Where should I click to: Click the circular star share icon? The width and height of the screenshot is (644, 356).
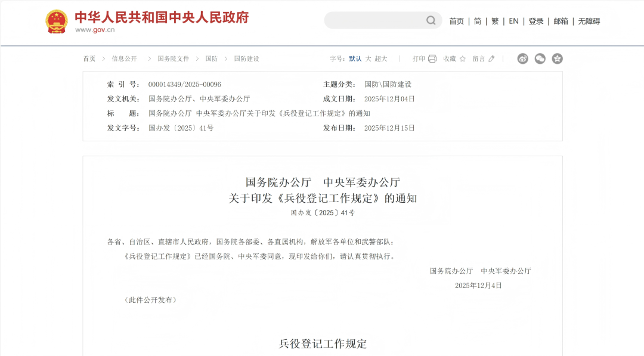[x=557, y=58]
